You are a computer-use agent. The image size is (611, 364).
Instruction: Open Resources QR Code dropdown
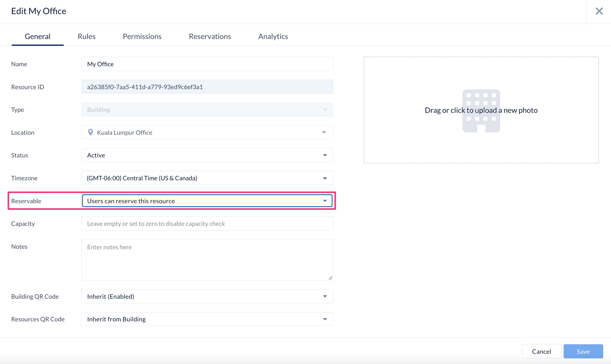(x=325, y=319)
